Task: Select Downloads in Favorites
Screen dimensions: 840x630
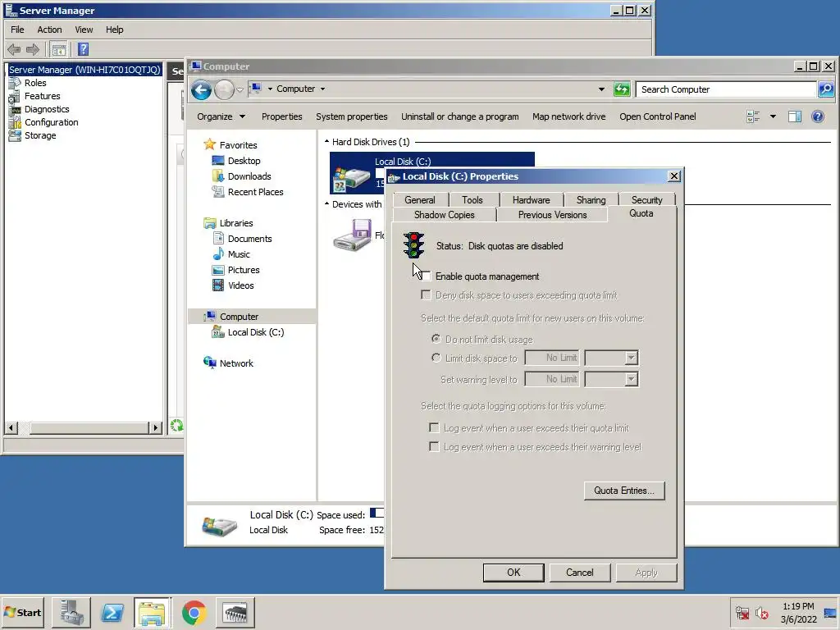Action: [249, 176]
